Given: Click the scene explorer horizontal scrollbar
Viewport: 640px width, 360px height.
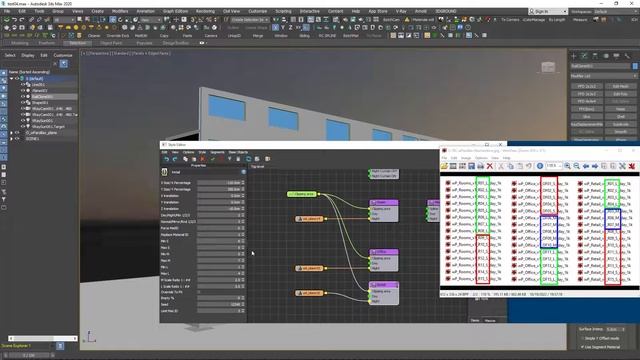Looking at the screenshot, I should [x=42, y=338].
